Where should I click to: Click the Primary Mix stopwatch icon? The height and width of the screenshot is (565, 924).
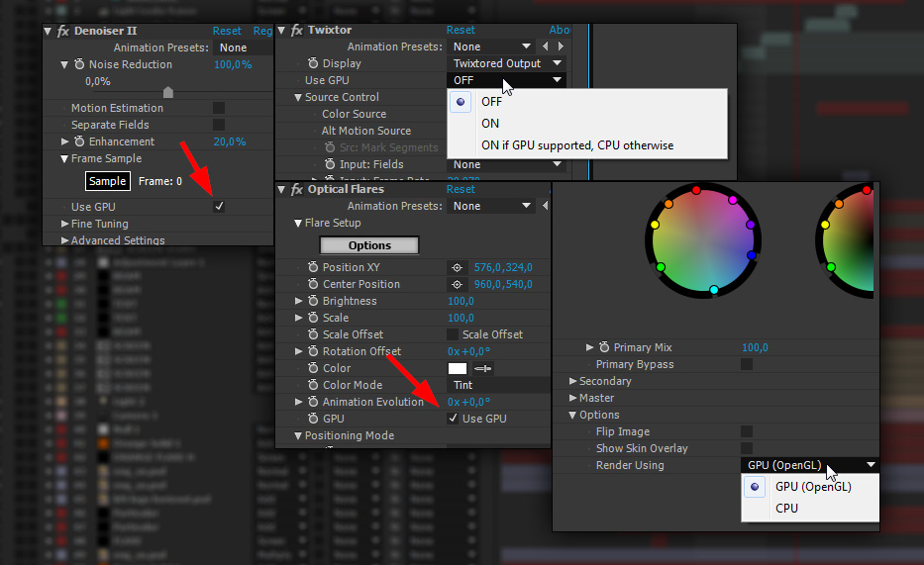tap(604, 347)
